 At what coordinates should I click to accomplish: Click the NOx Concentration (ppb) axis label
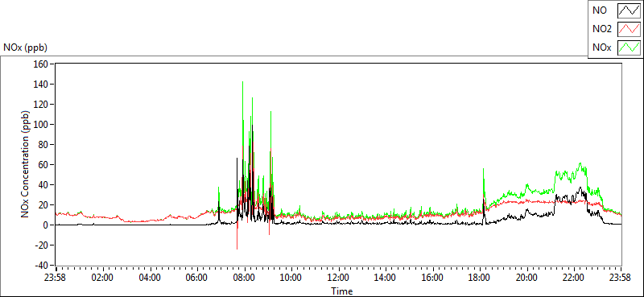26,163
